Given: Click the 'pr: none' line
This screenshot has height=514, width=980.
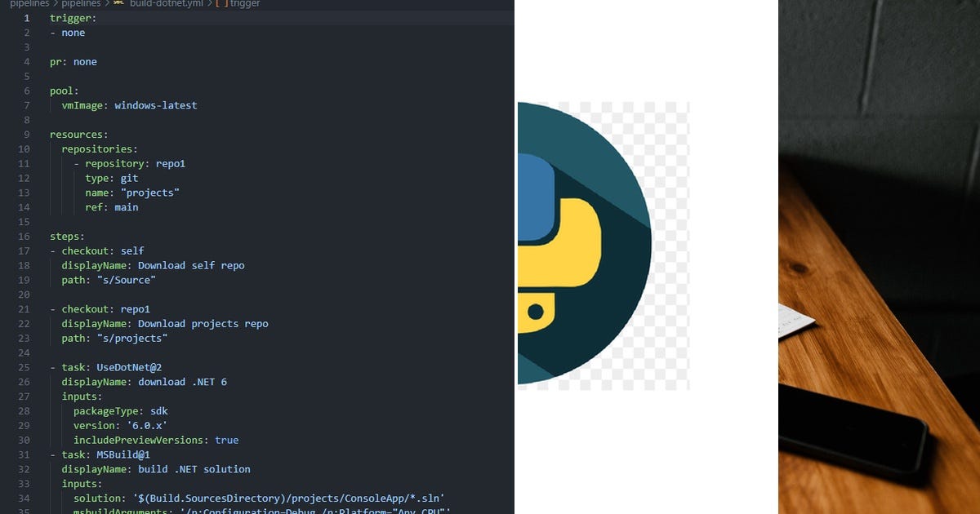Looking at the screenshot, I should click(x=73, y=62).
